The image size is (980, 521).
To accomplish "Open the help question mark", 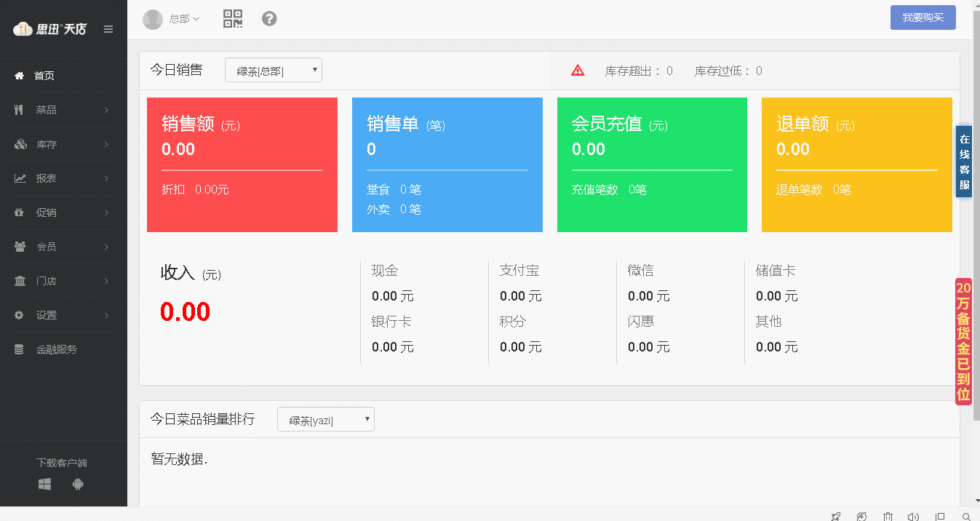I will tap(269, 19).
